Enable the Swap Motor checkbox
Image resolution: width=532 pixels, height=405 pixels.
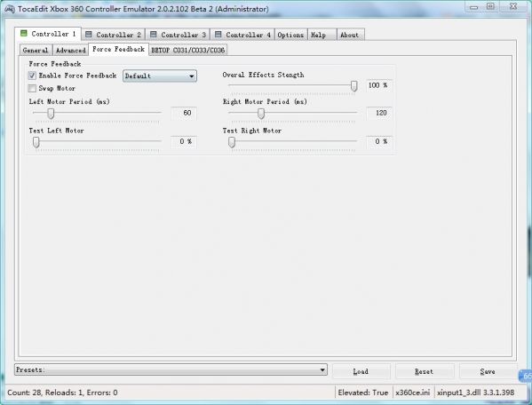[32, 88]
